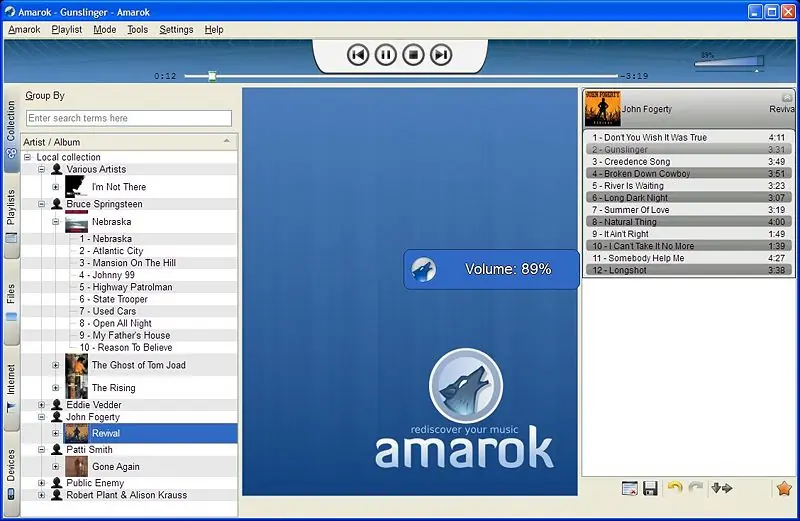Image resolution: width=800 pixels, height=521 pixels.
Task: Expand the Public Enemy artist entry
Action: point(42,483)
